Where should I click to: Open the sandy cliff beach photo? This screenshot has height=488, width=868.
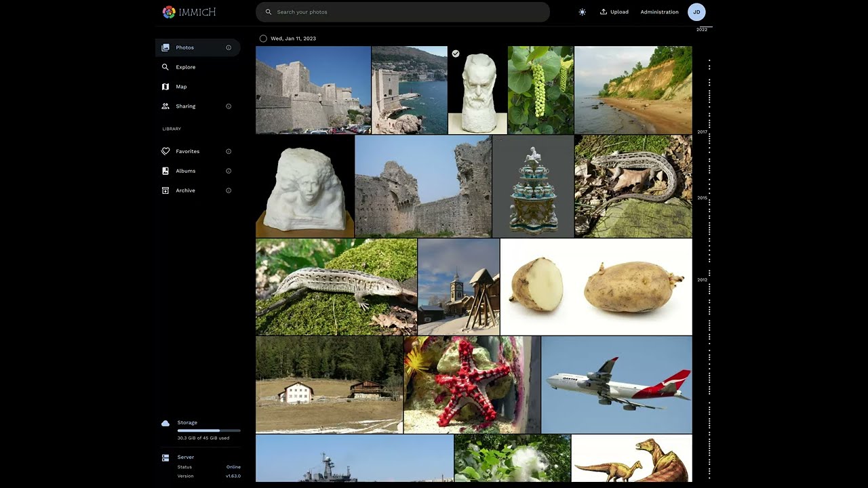point(633,90)
